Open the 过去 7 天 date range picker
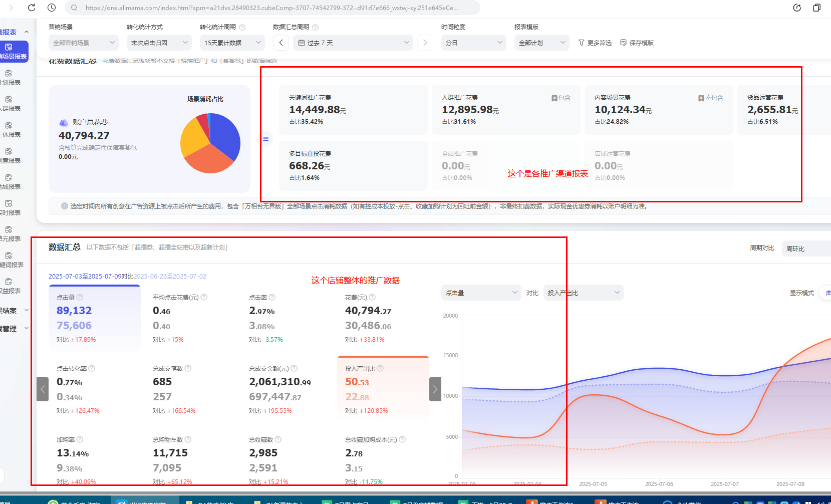This screenshot has height=504, width=831. [x=353, y=43]
